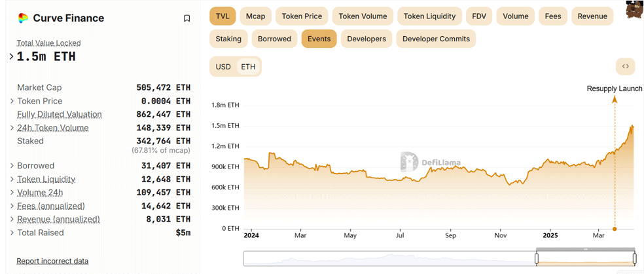Expand the Token Price row
This screenshot has height=274, width=644.
point(12,101)
